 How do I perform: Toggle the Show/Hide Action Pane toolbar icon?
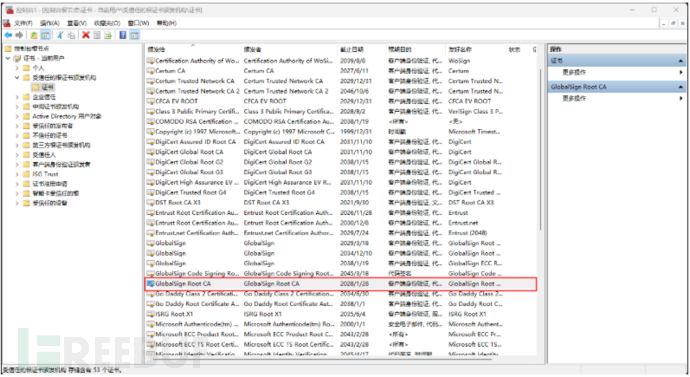[134, 35]
